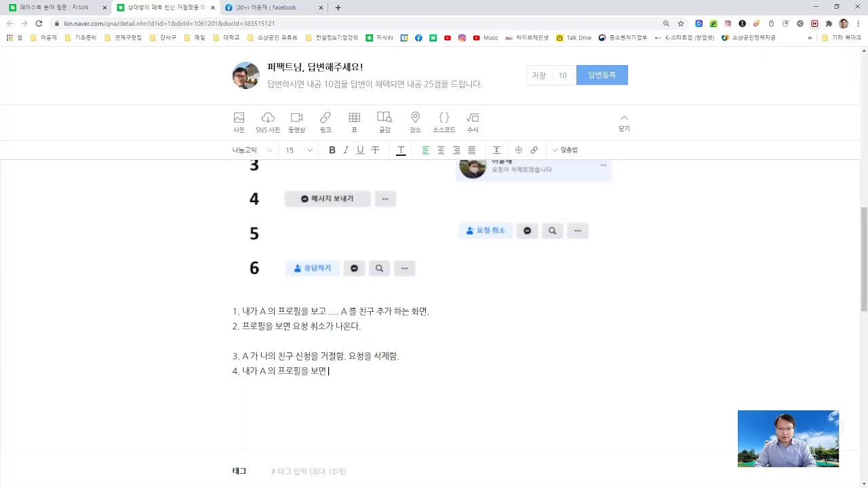Open the Chrome menu (three dots)
The image size is (868, 488).
tap(858, 23)
